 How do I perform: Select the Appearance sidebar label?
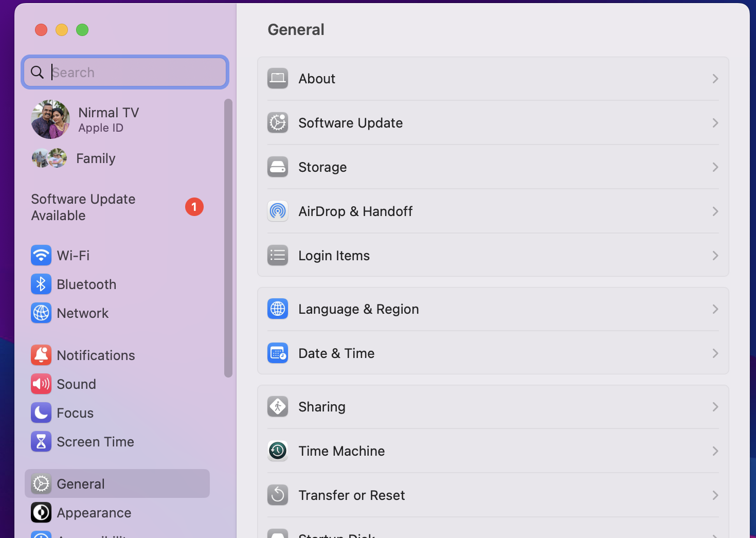click(x=94, y=512)
